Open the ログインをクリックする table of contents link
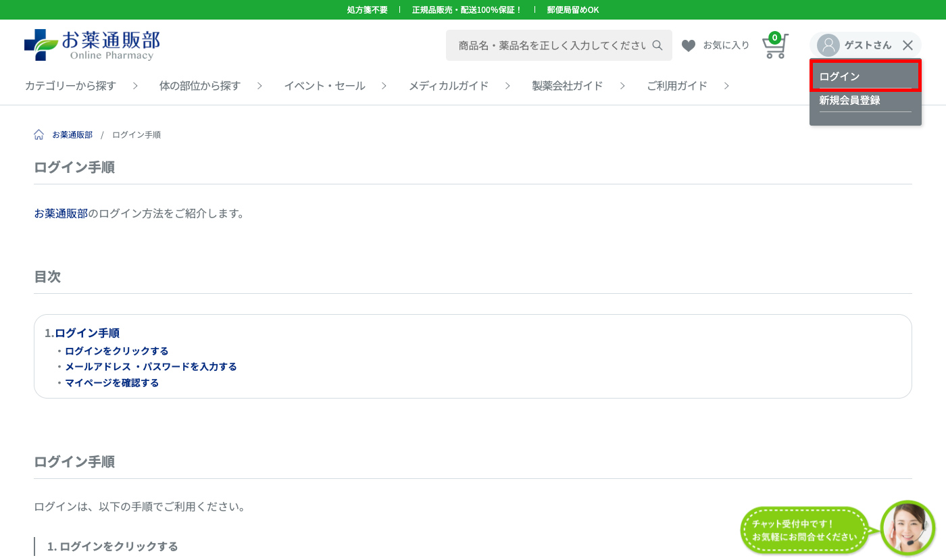 pos(116,351)
